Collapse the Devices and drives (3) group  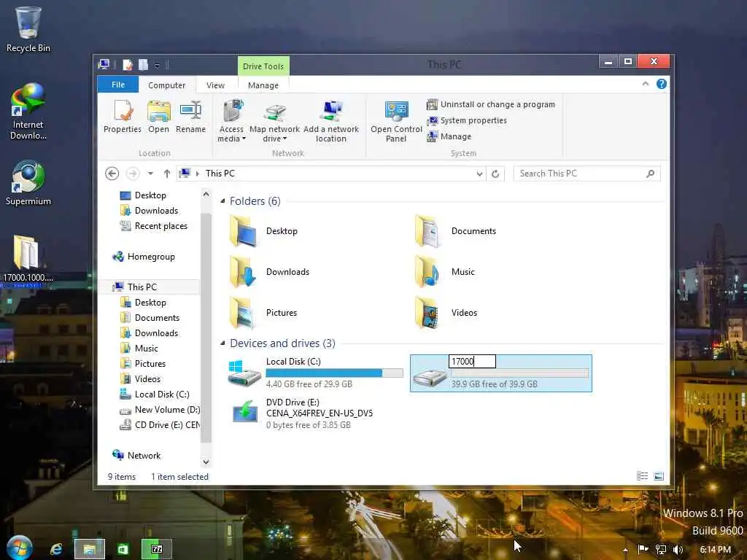click(222, 343)
